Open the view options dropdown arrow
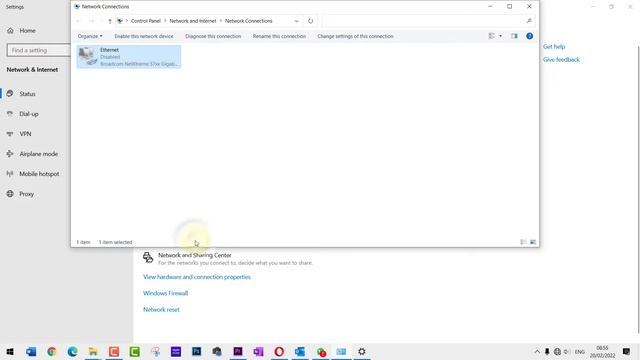The image size is (640, 360). pyautogui.click(x=500, y=36)
